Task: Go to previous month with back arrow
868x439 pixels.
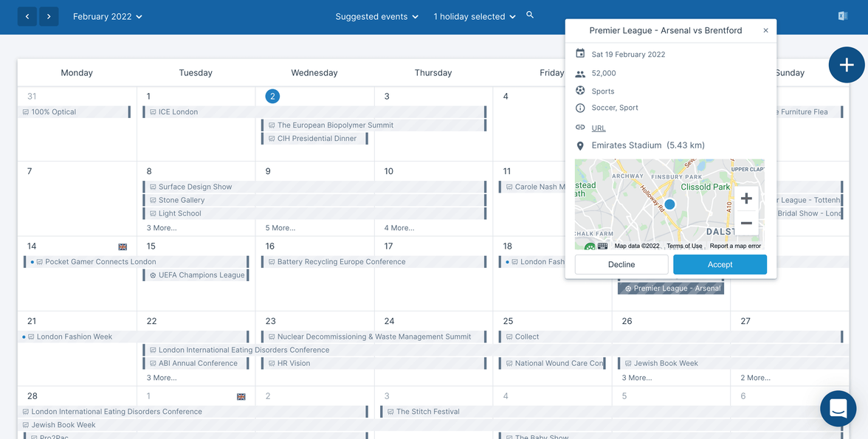Action: (x=27, y=15)
